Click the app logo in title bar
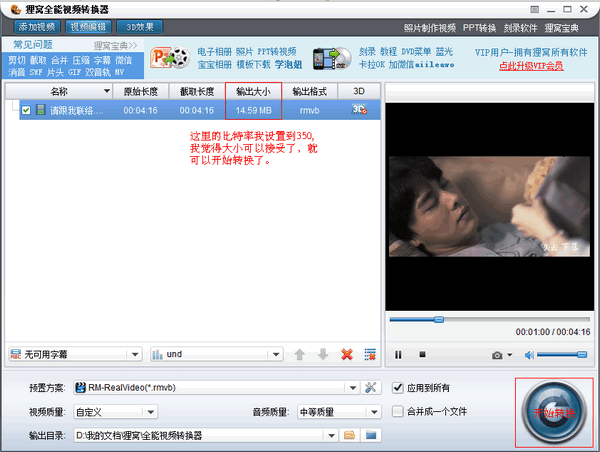This screenshot has width=600, height=452. click(16, 9)
